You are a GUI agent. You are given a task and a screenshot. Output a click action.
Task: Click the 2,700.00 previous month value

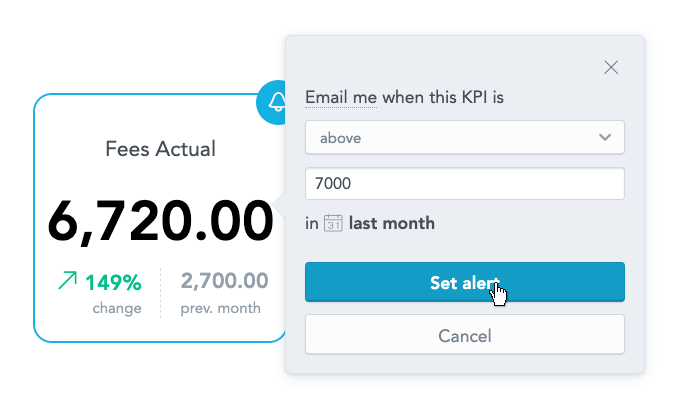click(224, 281)
